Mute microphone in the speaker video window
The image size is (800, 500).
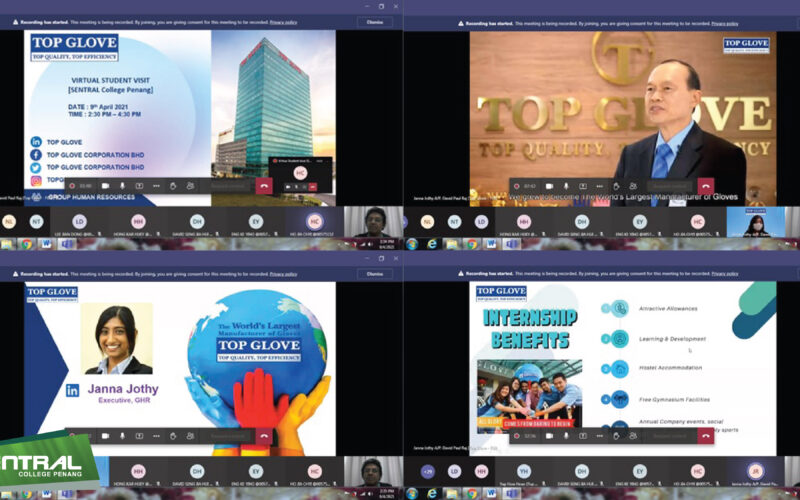(x=566, y=186)
